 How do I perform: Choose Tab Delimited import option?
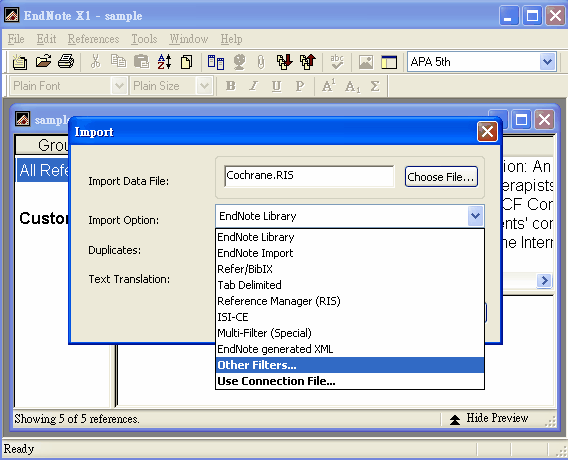point(350,285)
